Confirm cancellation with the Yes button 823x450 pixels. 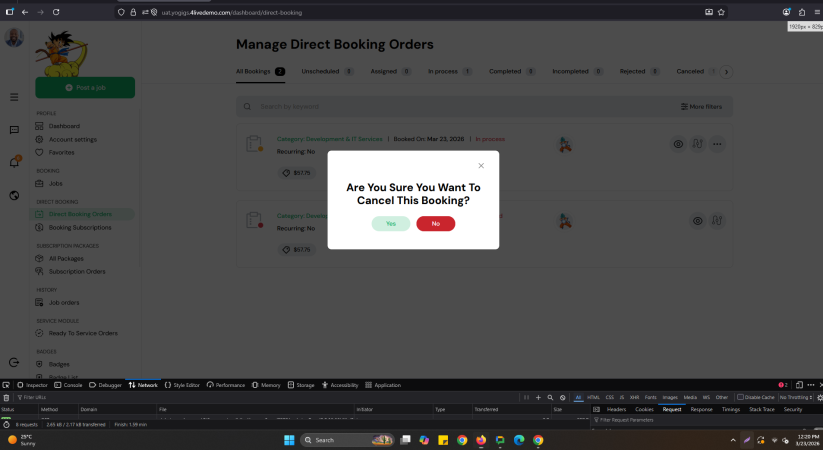tap(390, 223)
